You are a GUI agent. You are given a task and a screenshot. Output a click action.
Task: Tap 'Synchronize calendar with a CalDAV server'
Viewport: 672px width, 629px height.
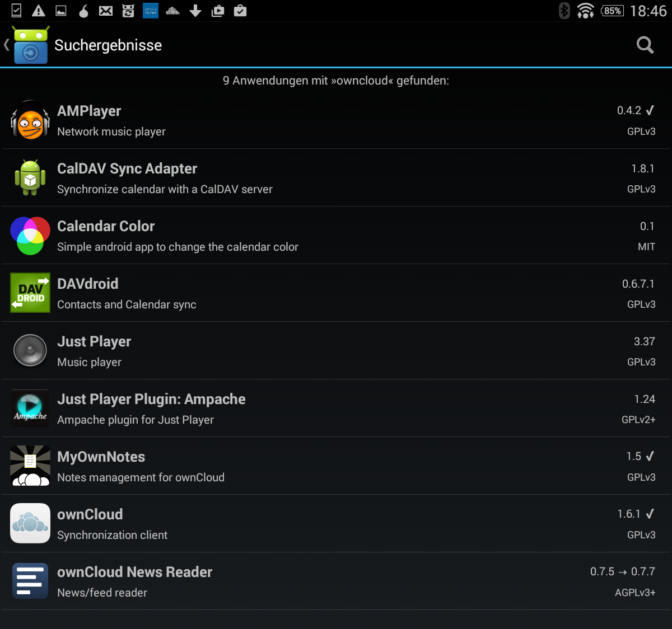click(x=165, y=189)
